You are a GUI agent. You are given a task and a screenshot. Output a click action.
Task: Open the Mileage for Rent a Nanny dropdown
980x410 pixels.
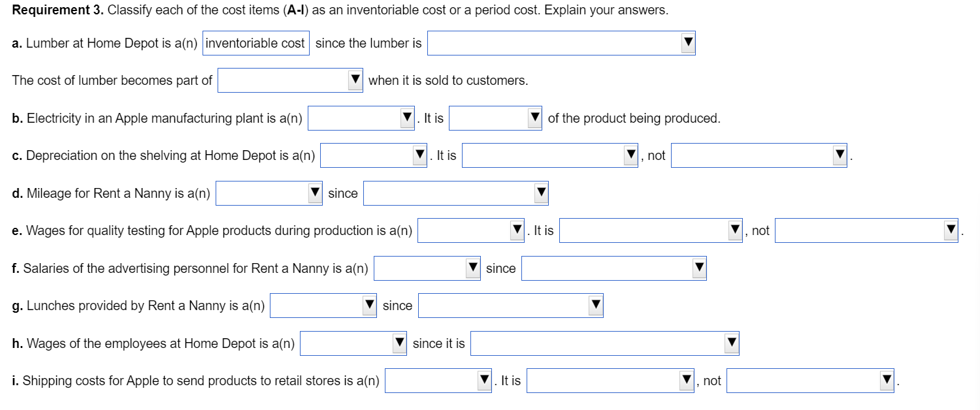coord(315,193)
